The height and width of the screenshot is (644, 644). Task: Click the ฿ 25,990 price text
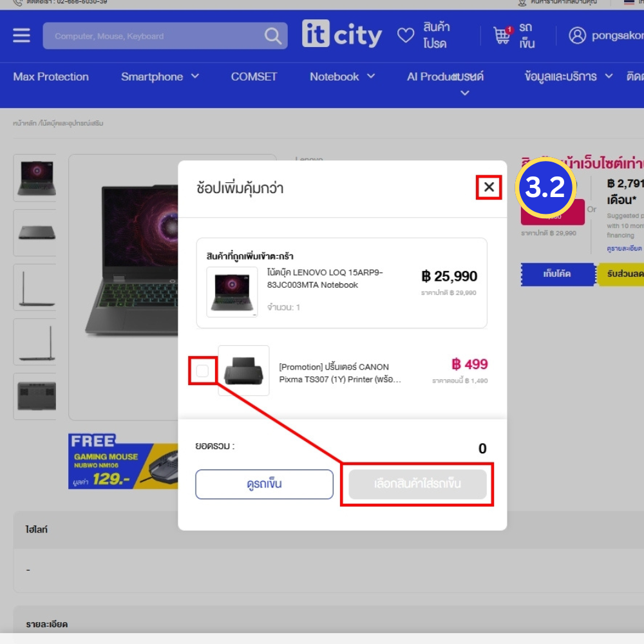pyautogui.click(x=450, y=276)
